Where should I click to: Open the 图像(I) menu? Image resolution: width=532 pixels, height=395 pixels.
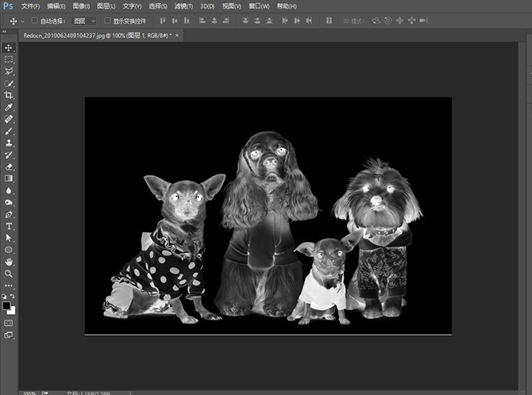pyautogui.click(x=82, y=6)
